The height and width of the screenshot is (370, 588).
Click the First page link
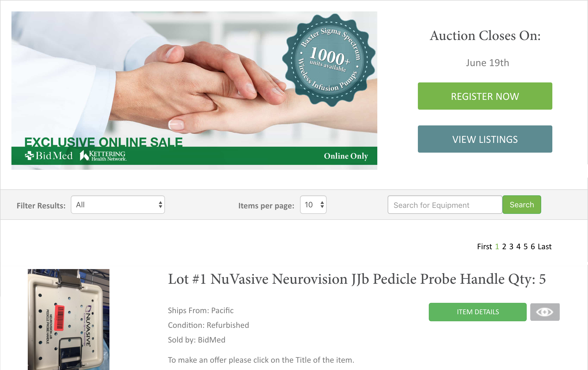485,246
